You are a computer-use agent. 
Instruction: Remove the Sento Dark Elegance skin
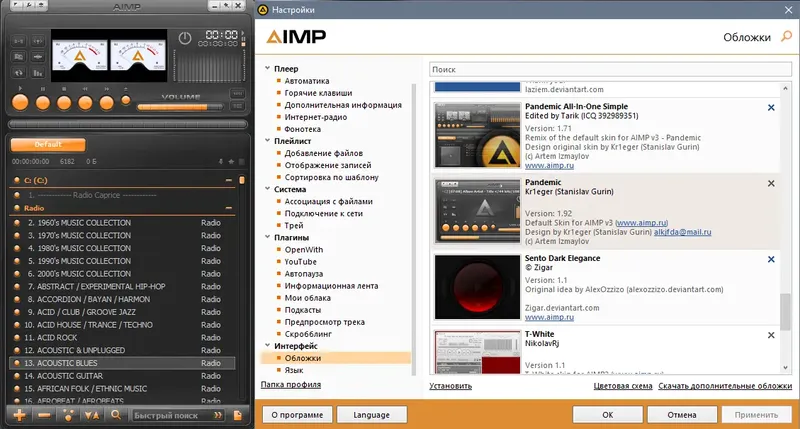point(771,259)
